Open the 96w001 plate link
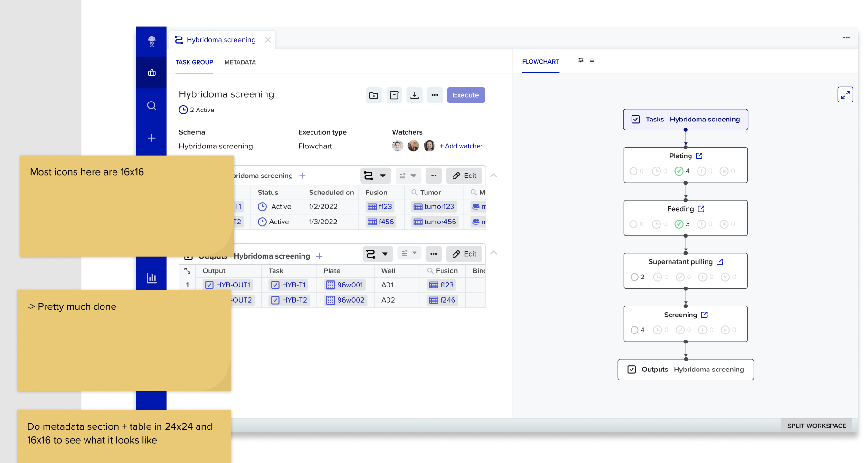The width and height of the screenshot is (868, 463). pos(345,285)
